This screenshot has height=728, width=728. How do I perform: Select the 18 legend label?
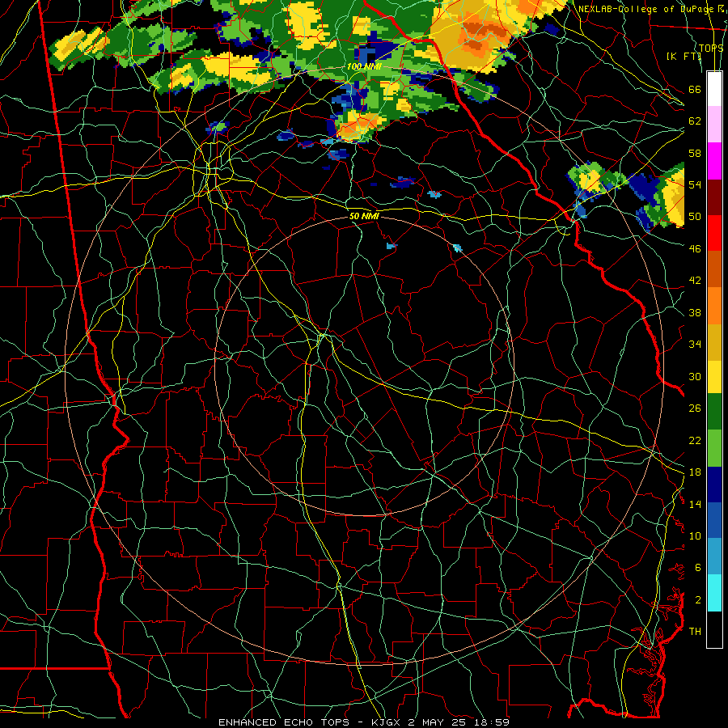pos(695,472)
